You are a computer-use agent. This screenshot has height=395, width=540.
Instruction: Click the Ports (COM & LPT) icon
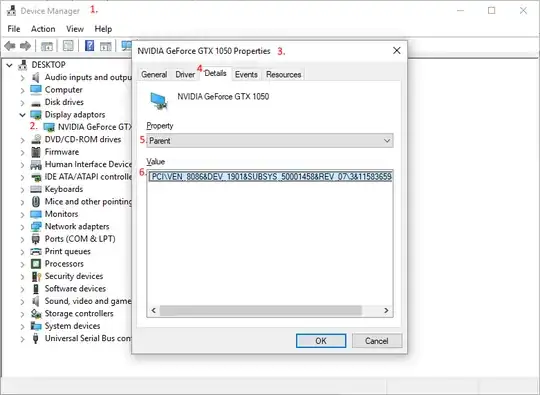point(36,239)
